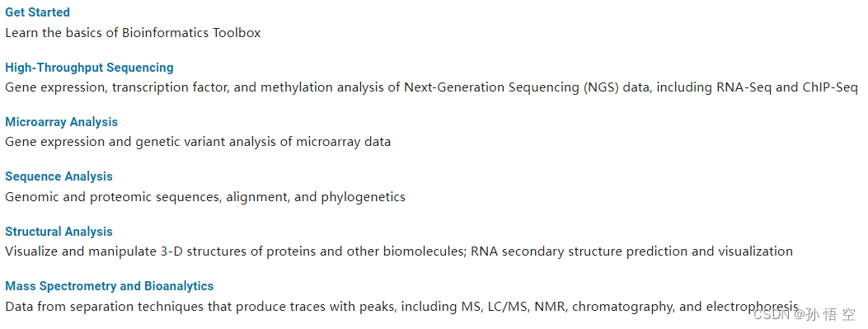Click the microarray data description line

198,142
